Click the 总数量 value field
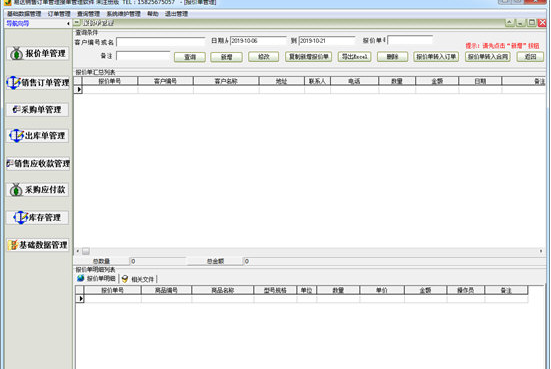551x369 pixels. (x=158, y=261)
